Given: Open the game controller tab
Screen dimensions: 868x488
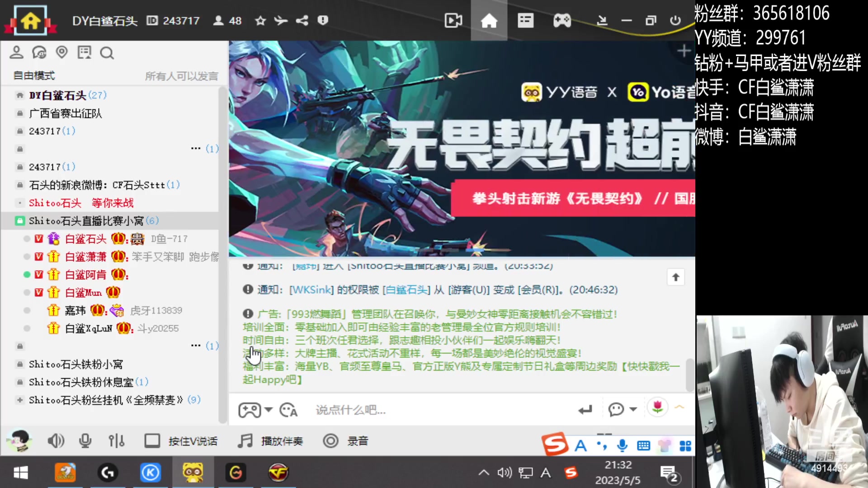Looking at the screenshot, I should click(562, 21).
